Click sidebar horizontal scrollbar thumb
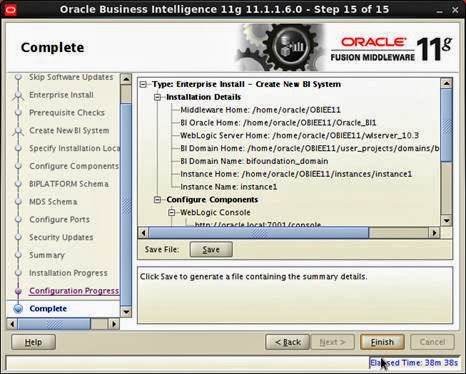466x374 pixels. pos(54,324)
